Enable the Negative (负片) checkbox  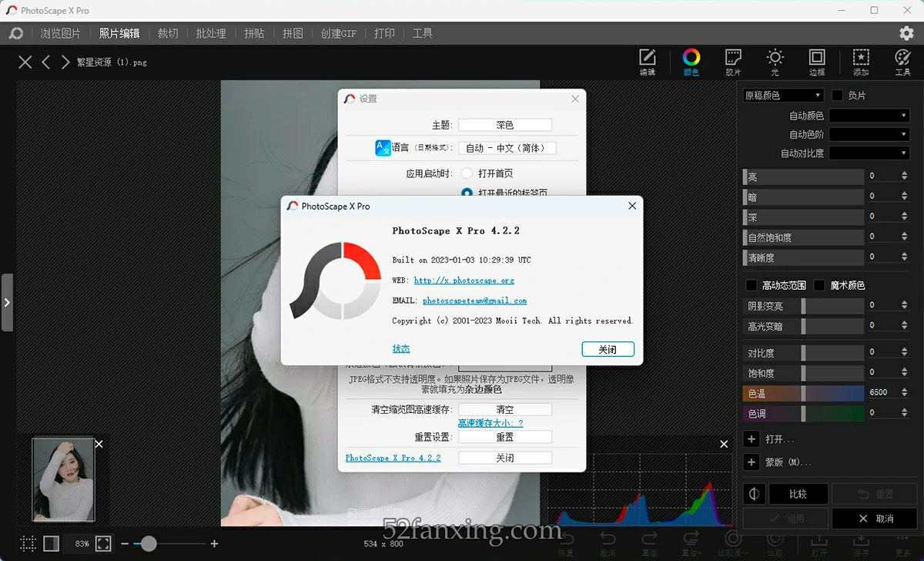838,96
